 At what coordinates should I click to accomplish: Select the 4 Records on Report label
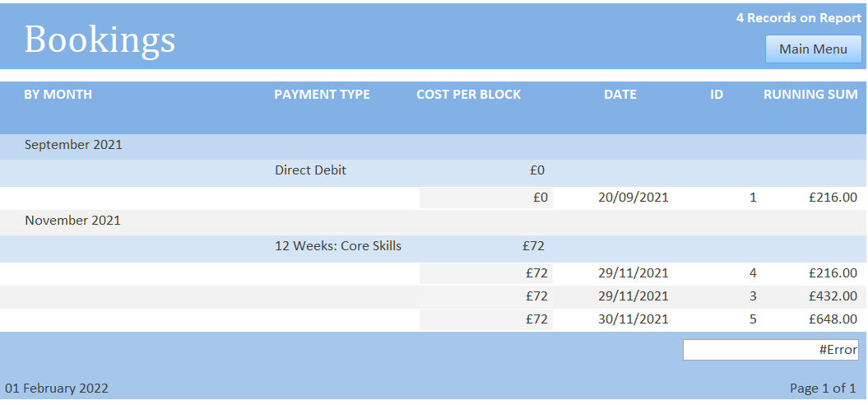(x=798, y=18)
